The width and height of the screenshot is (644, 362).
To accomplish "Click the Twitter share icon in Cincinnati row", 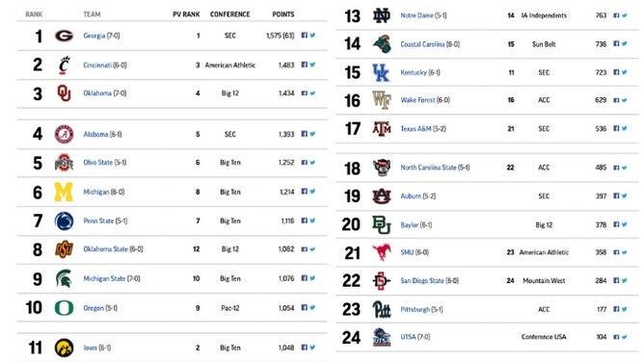I will pyautogui.click(x=312, y=65).
